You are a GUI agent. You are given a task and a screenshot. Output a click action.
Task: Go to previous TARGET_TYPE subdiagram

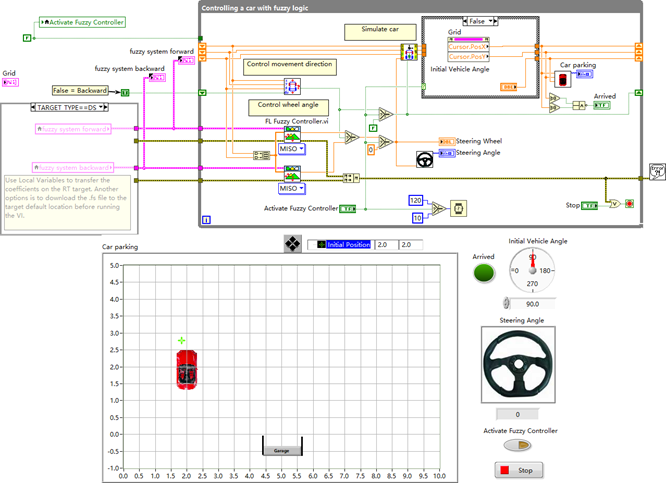tap(33, 107)
